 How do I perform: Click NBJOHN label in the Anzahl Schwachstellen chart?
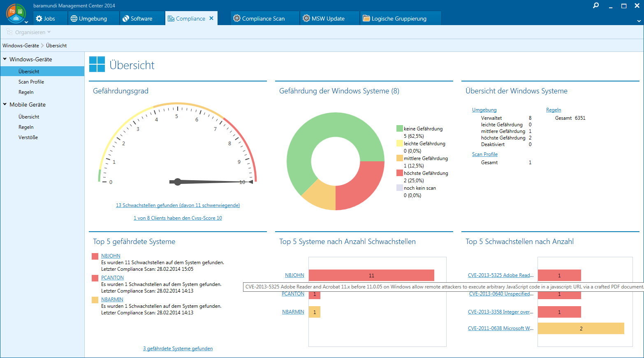(294, 275)
